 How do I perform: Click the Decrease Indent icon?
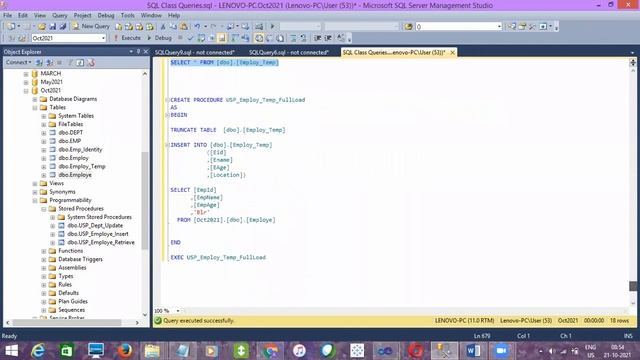[317, 38]
